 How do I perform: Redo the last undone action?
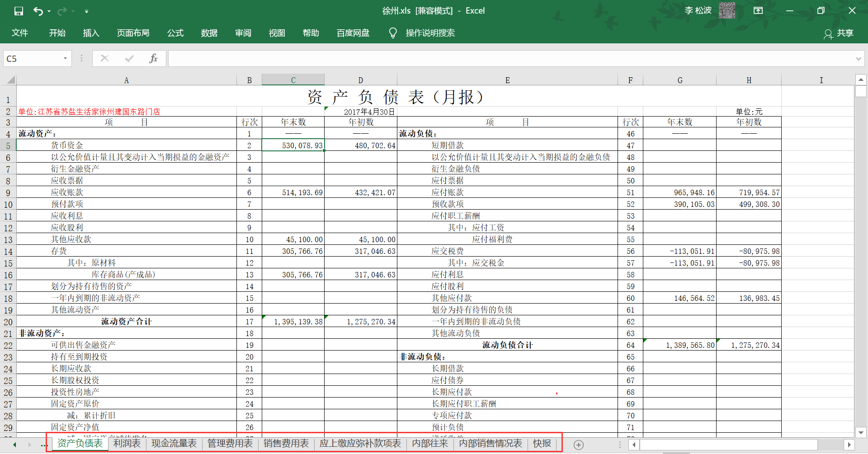pos(62,11)
